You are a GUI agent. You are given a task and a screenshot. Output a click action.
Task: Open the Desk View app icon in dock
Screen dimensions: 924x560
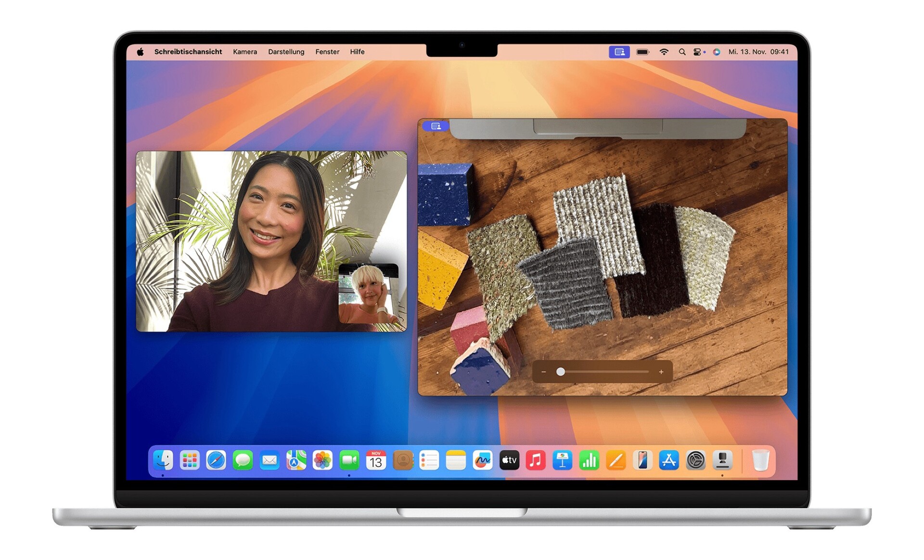722,461
